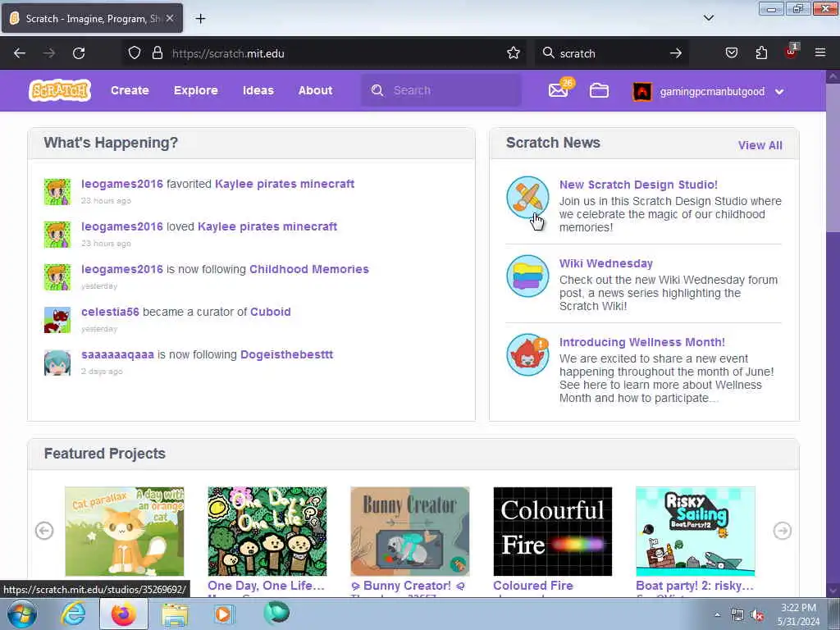This screenshot has height=630, width=840.
Task: Click the Scratch site Search field
Action: (441, 90)
